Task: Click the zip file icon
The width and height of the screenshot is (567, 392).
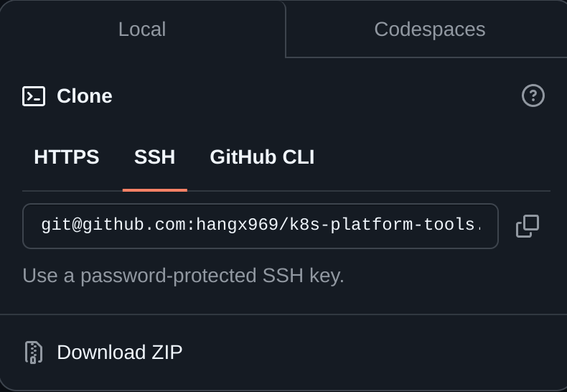Action: coord(34,353)
